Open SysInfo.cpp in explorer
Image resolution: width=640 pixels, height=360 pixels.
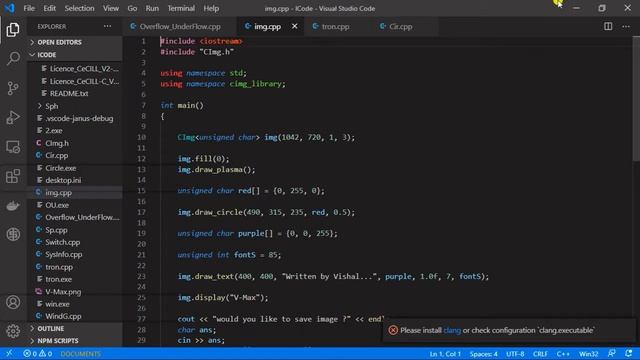[64, 255]
